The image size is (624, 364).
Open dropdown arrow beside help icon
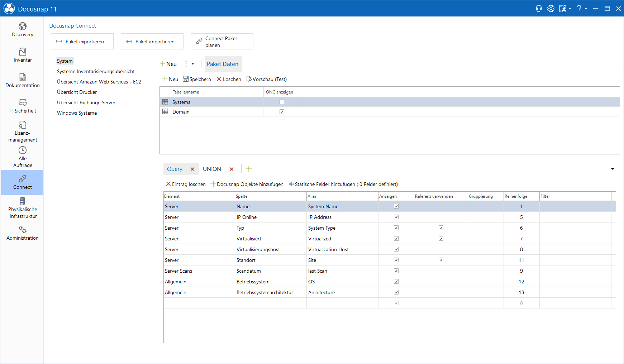pos(586,9)
